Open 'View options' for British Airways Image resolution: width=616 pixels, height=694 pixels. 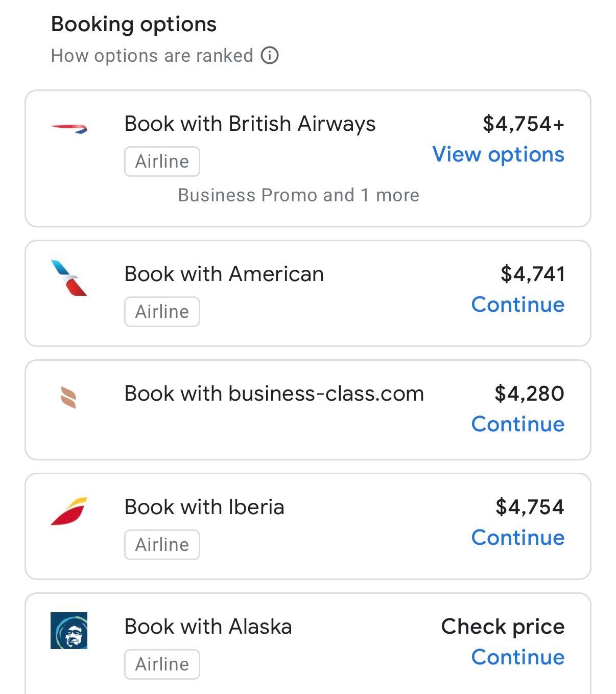tap(498, 154)
